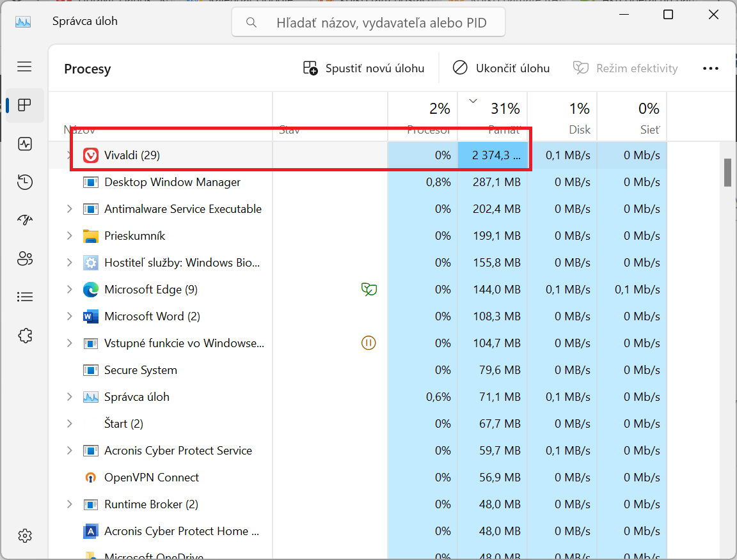
Task: Open the hamburger navigation menu
Action: coord(24,66)
